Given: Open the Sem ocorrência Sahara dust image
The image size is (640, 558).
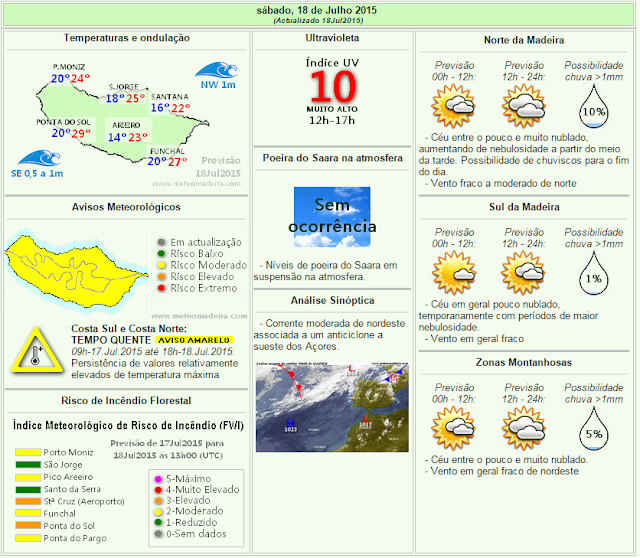Looking at the screenshot, I should [332, 217].
